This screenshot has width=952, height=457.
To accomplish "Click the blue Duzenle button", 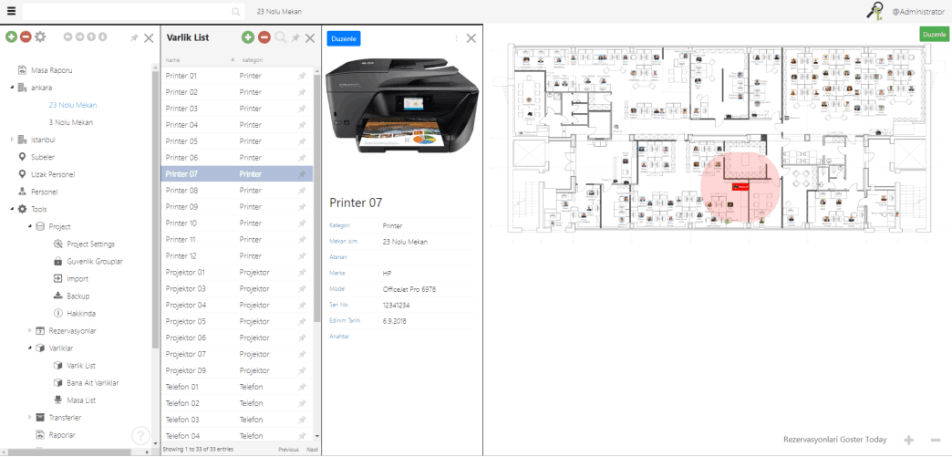I will tap(343, 38).
